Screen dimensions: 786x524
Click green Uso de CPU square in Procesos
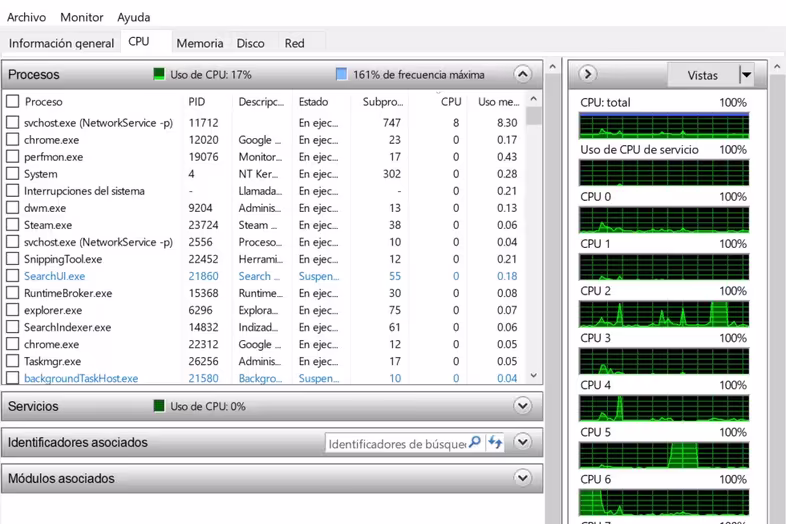158,74
